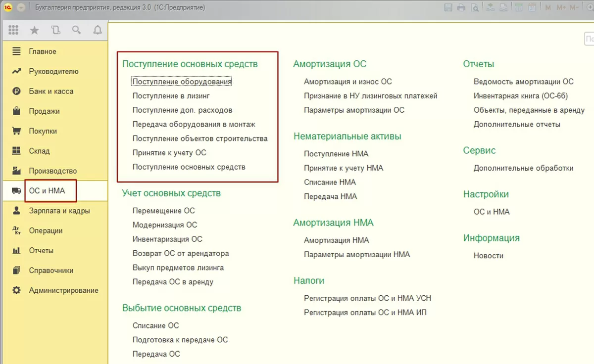594x364 pixels.
Task: Open Амортизация НМА link under its heading
Action: (337, 240)
